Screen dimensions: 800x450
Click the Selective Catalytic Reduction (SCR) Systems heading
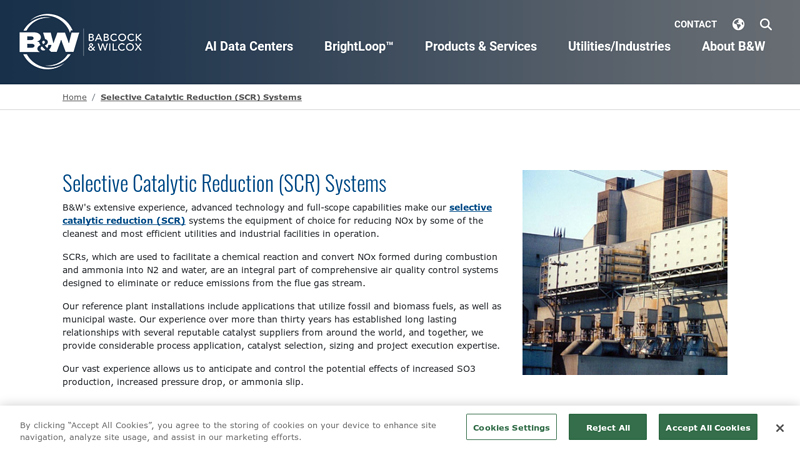(224, 184)
